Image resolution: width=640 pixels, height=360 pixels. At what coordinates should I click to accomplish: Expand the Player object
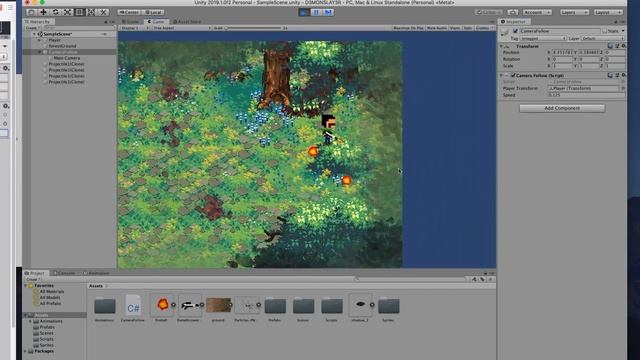[x=40, y=40]
